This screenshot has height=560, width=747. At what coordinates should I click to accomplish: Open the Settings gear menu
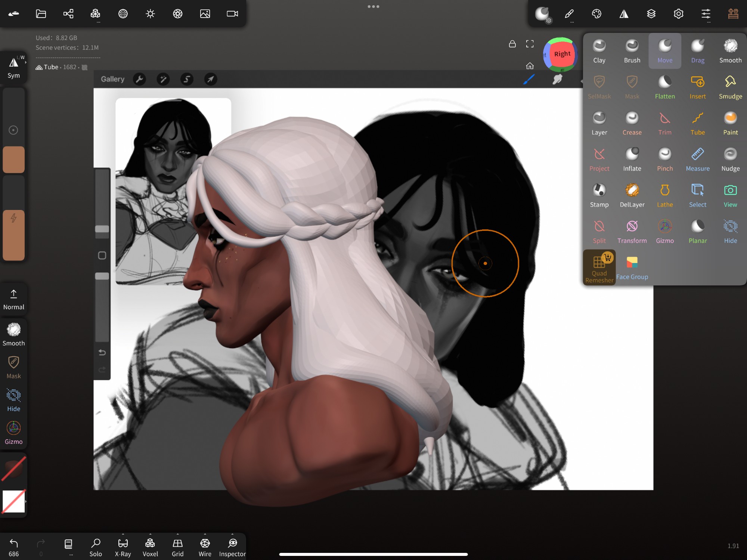pos(678,14)
